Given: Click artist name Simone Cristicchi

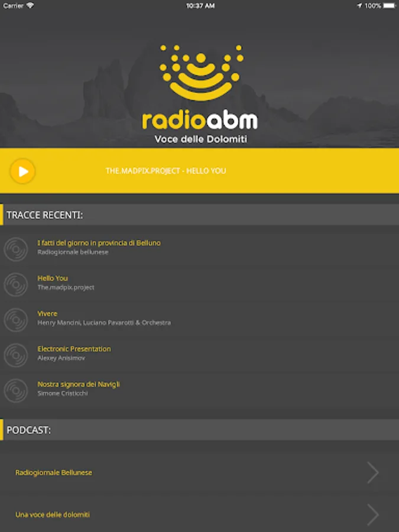Looking at the screenshot, I should [63, 393].
